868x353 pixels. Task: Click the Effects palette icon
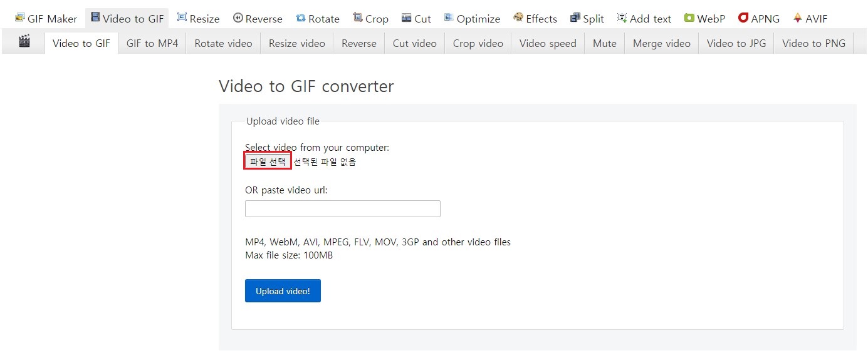tap(518, 18)
